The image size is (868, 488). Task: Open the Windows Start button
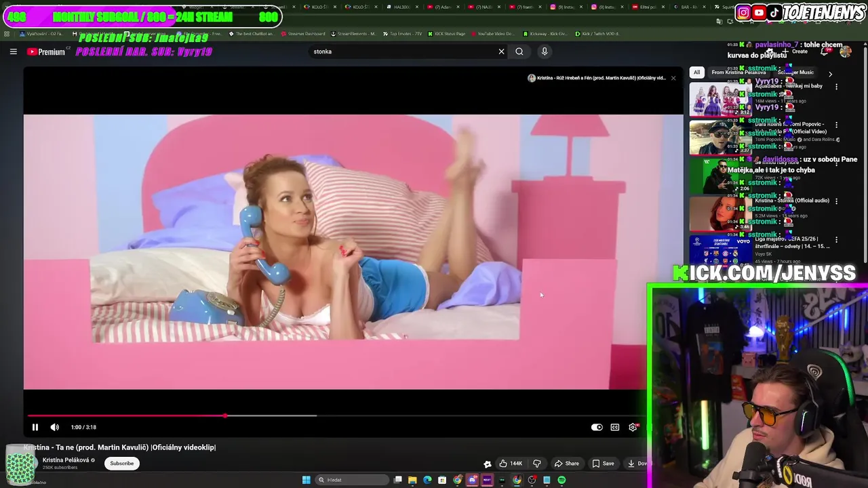click(307, 480)
